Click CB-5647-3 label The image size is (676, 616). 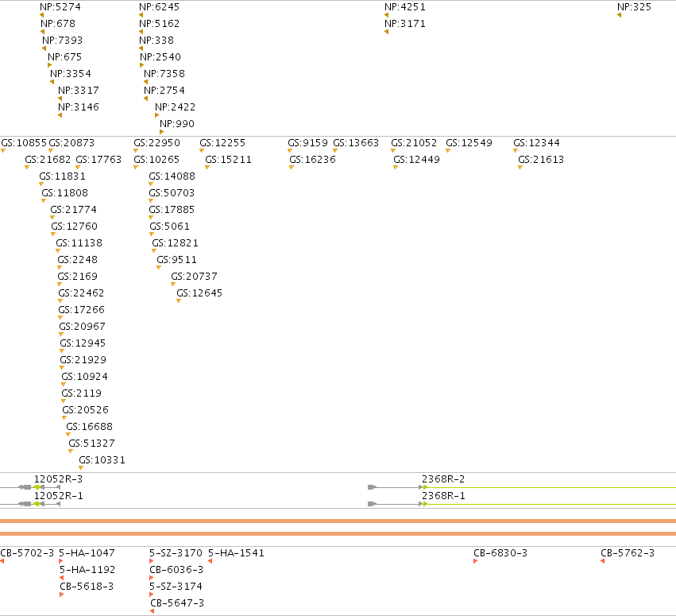(x=177, y=603)
